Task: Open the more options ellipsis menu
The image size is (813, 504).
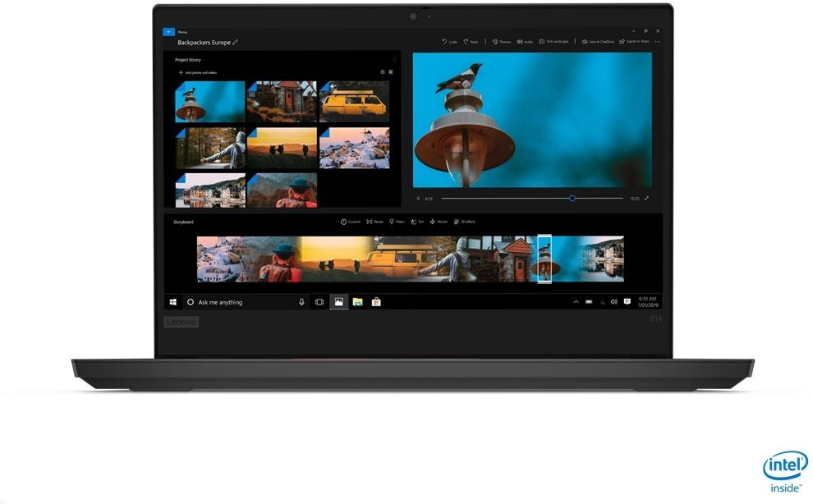Action: pyautogui.click(x=658, y=41)
